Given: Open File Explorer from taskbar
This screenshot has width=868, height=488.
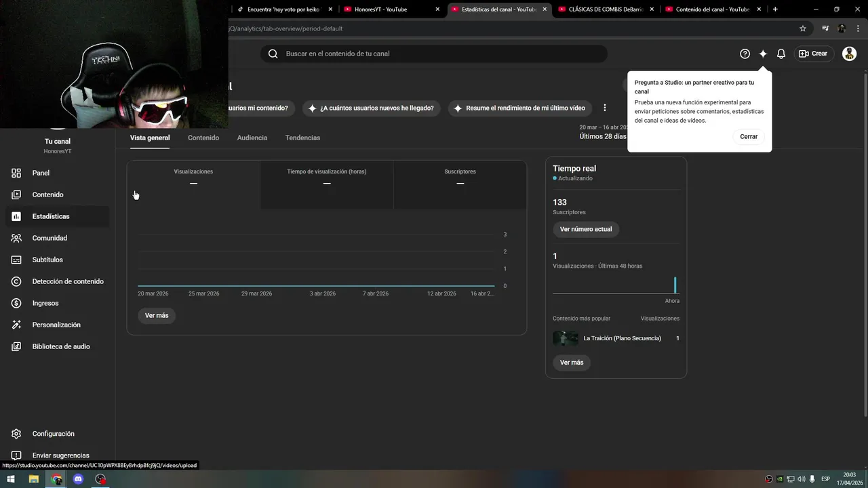Looking at the screenshot, I should pyautogui.click(x=33, y=479).
